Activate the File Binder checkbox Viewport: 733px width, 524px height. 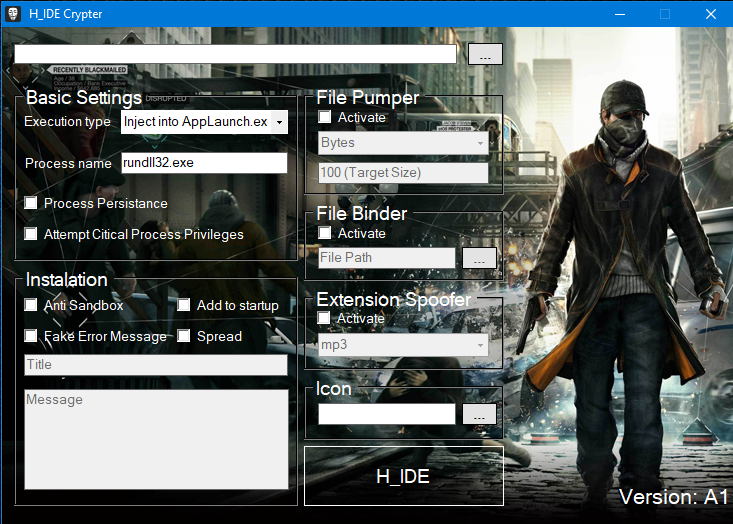(x=324, y=233)
